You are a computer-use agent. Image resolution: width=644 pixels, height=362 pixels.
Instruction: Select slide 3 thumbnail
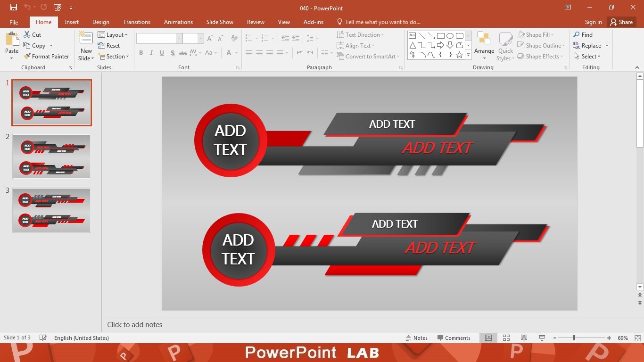(51, 210)
